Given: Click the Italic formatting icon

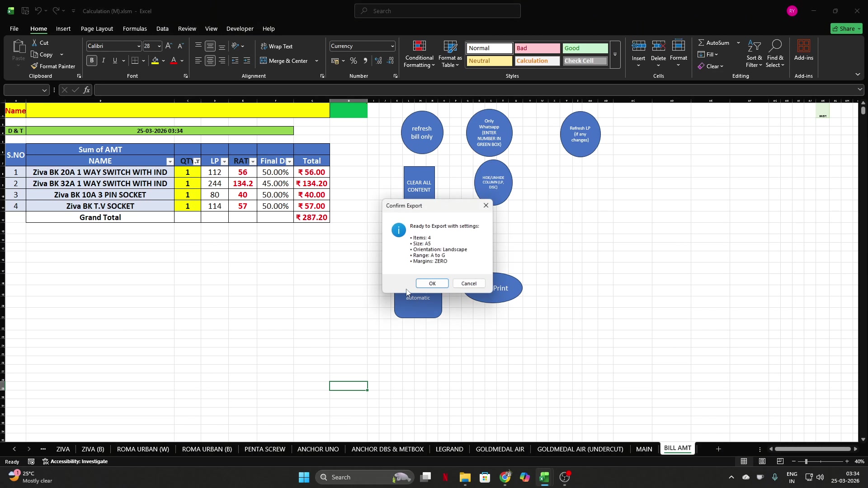Looking at the screenshot, I should click(104, 61).
